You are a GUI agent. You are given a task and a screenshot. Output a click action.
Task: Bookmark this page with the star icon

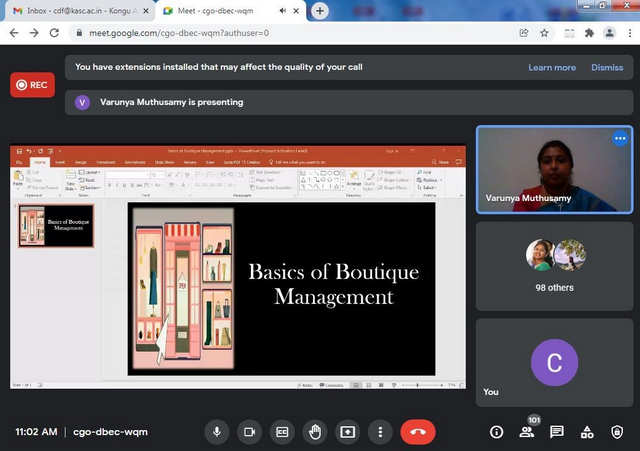tap(545, 32)
